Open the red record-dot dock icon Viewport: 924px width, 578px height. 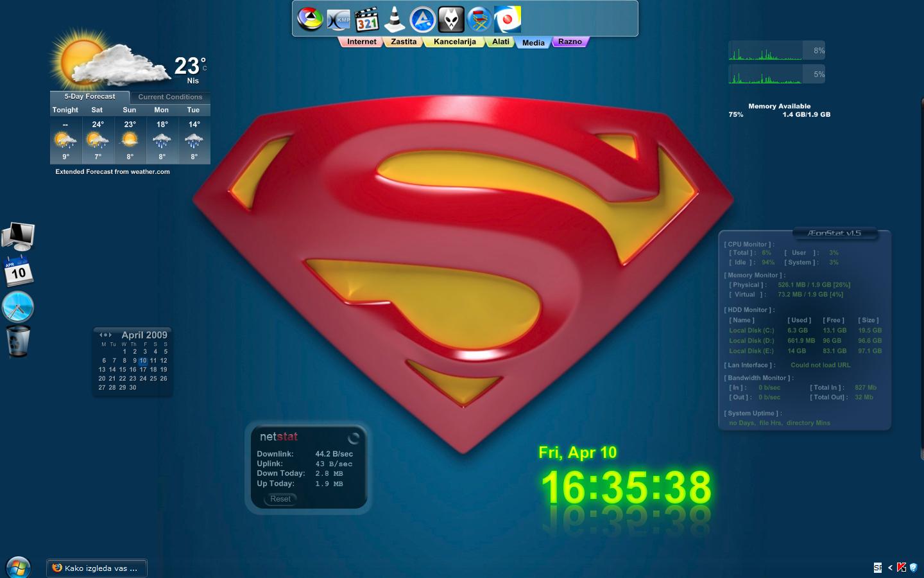(507, 19)
